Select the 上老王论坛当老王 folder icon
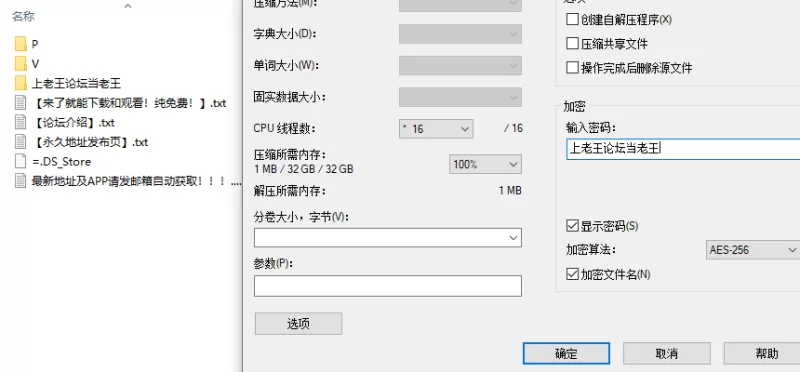Image resolution: width=800 pixels, height=372 pixels. click(x=20, y=83)
